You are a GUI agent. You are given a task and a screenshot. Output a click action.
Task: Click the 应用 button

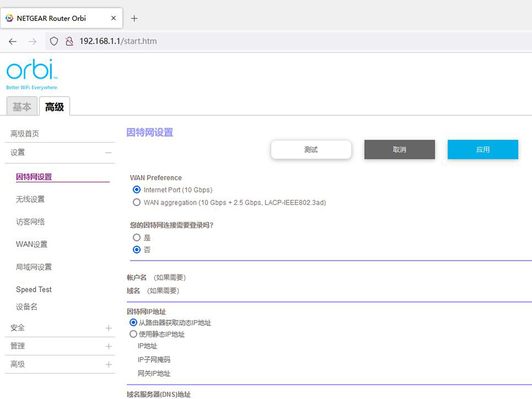[x=482, y=149]
